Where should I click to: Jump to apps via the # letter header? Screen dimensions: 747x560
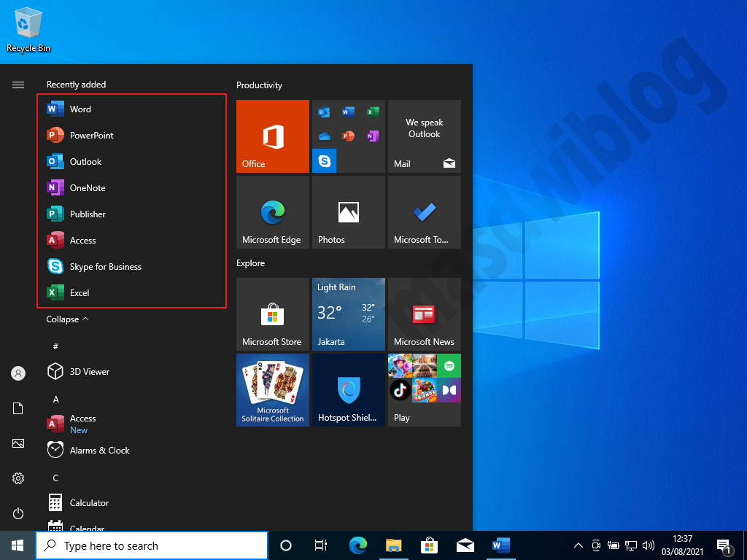pos(55,346)
